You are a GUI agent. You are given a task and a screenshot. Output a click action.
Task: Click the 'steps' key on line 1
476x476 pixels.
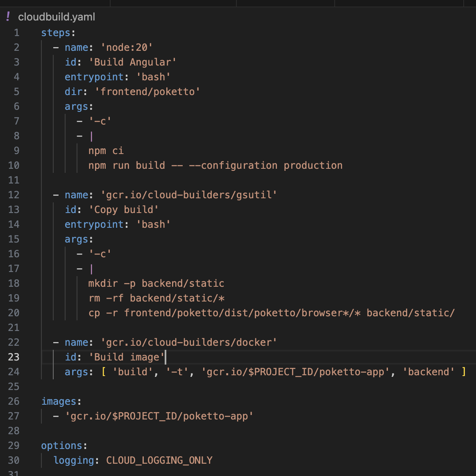tap(56, 33)
